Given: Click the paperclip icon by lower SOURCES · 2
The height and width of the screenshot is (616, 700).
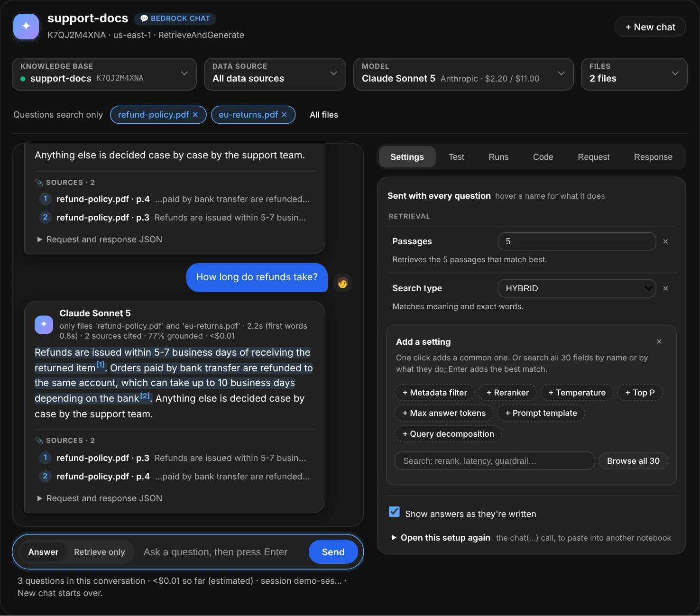Looking at the screenshot, I should [39, 441].
